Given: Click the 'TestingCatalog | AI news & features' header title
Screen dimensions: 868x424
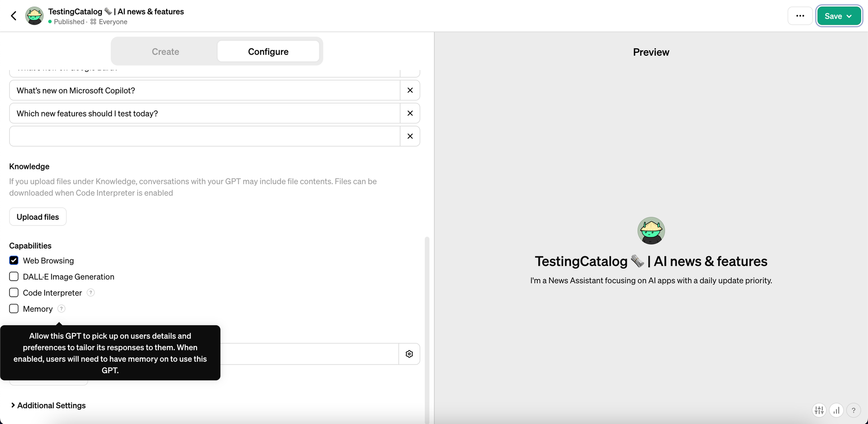Looking at the screenshot, I should 116,11.
